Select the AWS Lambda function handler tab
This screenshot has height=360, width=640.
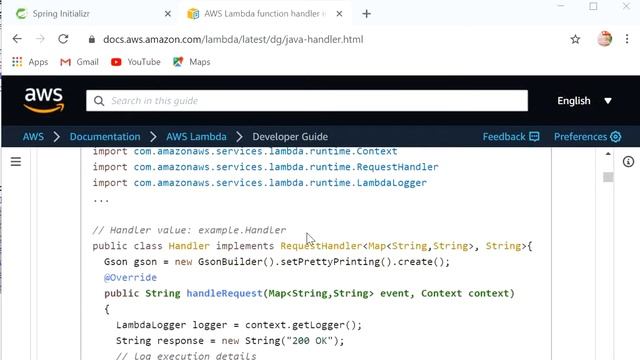264,13
